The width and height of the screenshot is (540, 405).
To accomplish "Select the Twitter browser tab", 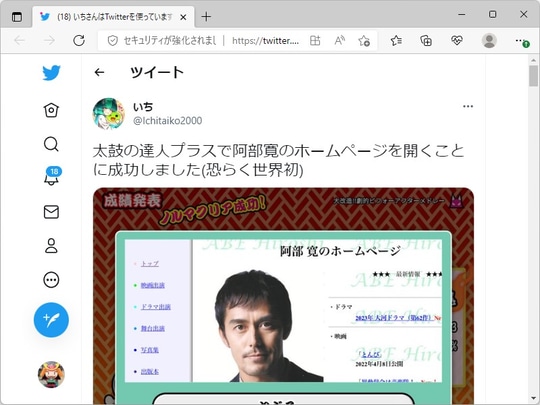I will pyautogui.click(x=114, y=17).
